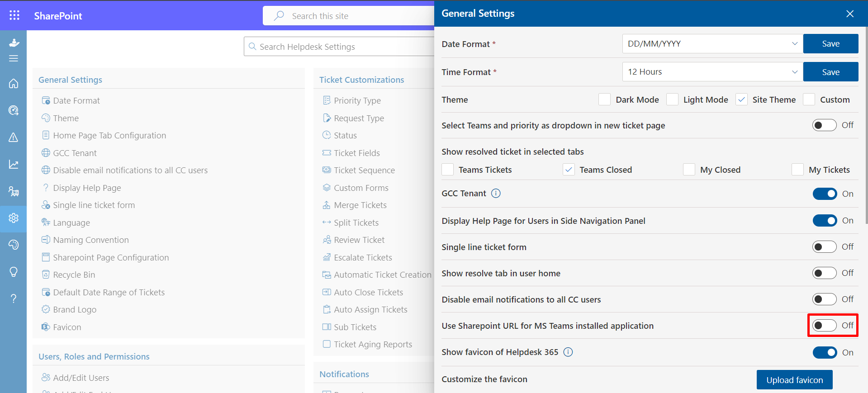
Task: Enable Use Sharepoint URL for MS Teams toggle
Action: tap(824, 326)
